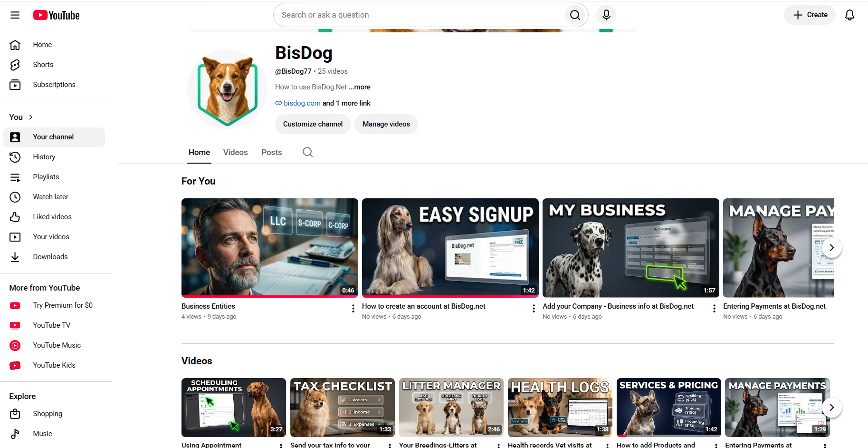Open options for Business Entities video
The width and height of the screenshot is (868, 448).
(x=353, y=309)
